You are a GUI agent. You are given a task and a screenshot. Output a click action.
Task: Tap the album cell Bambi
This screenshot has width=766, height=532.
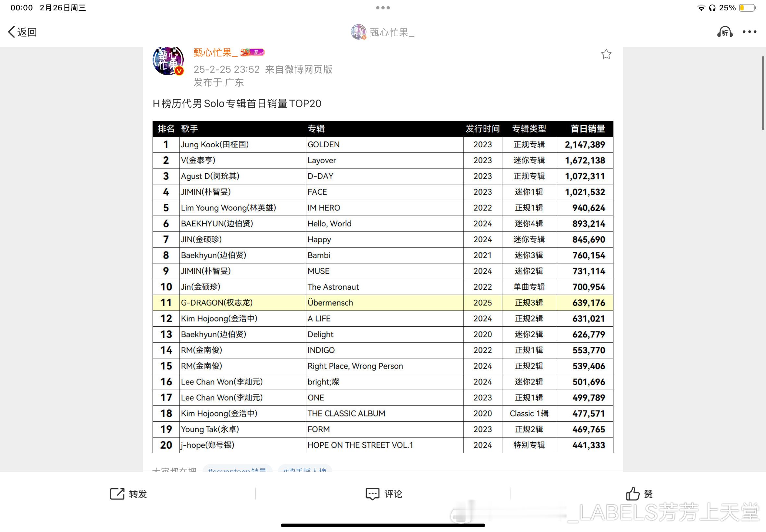pos(385,255)
